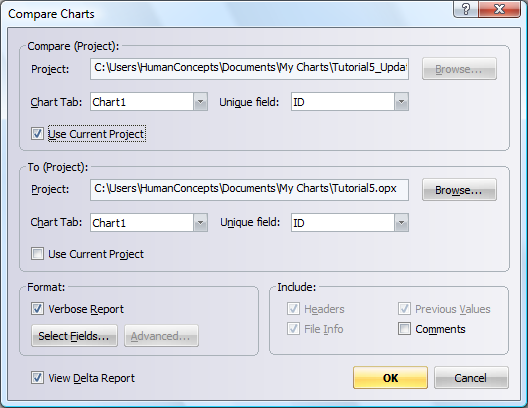Click the Tutorial5.opx project path field

pos(250,190)
